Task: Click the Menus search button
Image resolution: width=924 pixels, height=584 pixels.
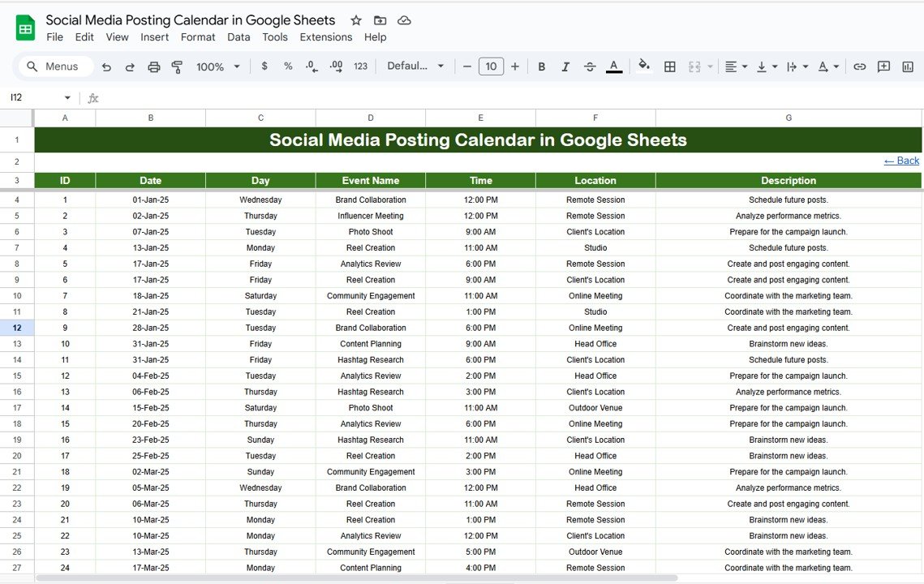Action: (54, 67)
